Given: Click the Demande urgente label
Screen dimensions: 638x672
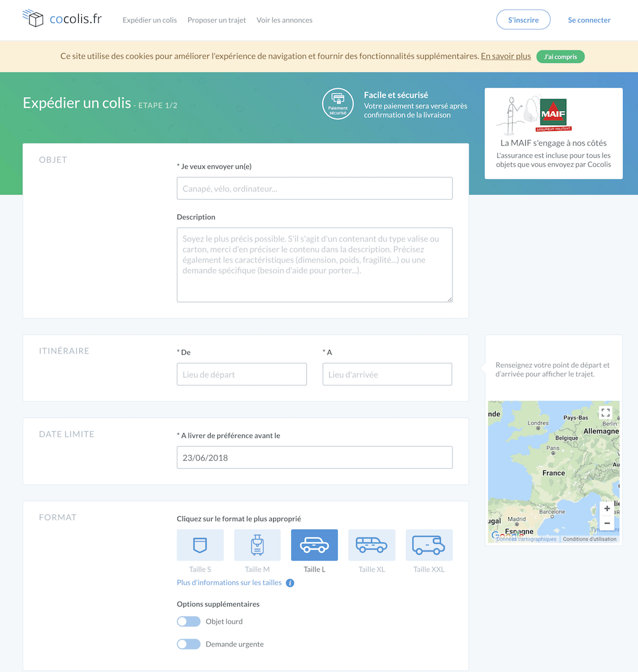Looking at the screenshot, I should pos(234,644).
